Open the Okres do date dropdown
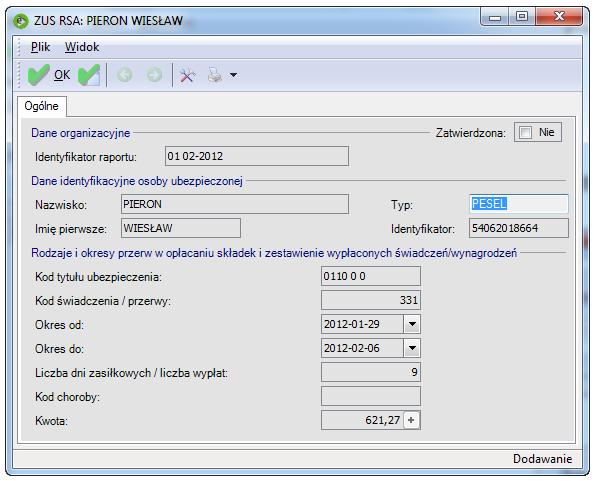This screenshot has height=481, width=594. (x=412, y=348)
